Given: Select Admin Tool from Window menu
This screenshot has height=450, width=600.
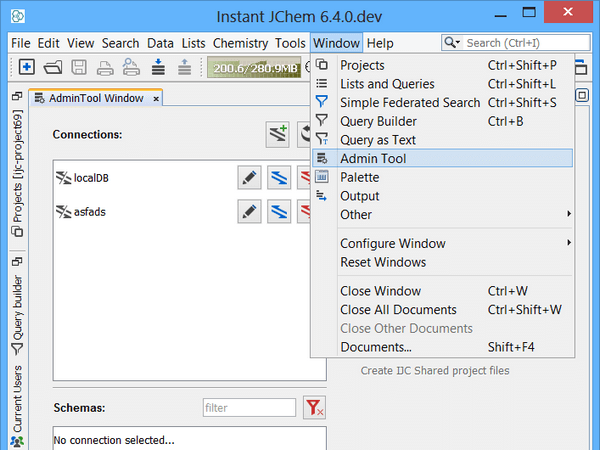Looking at the screenshot, I should pos(373,159).
